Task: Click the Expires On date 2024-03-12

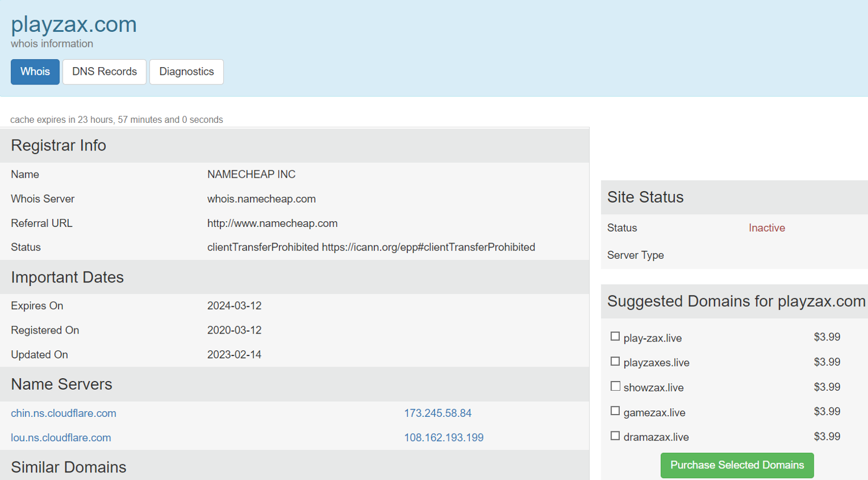Action: 234,306
